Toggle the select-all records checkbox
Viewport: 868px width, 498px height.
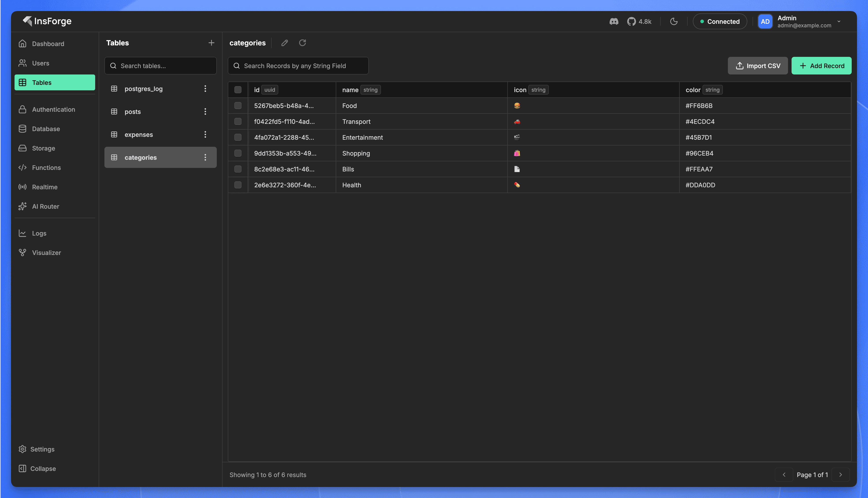[x=238, y=89]
